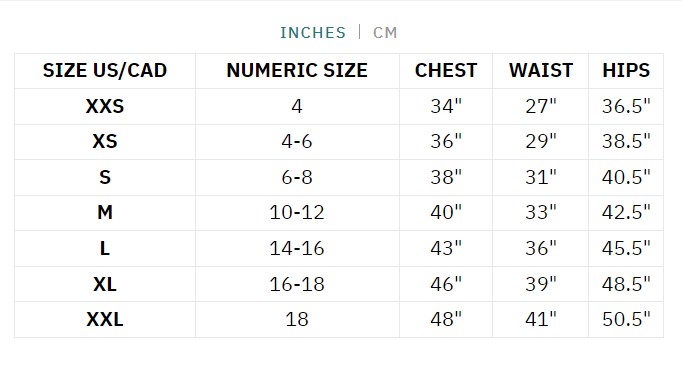Viewport: 682px width, 366px height.
Task: Click the HIPS column header
Action: [626, 71]
